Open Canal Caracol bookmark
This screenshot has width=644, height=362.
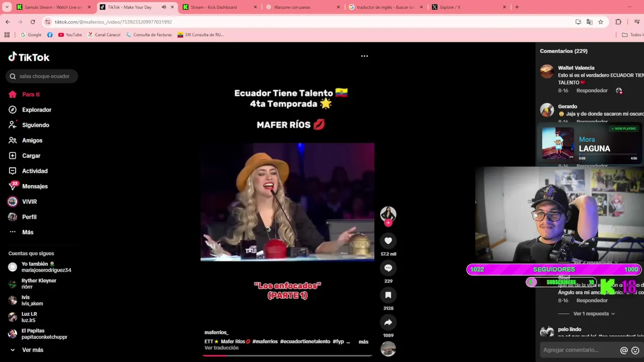click(104, 35)
